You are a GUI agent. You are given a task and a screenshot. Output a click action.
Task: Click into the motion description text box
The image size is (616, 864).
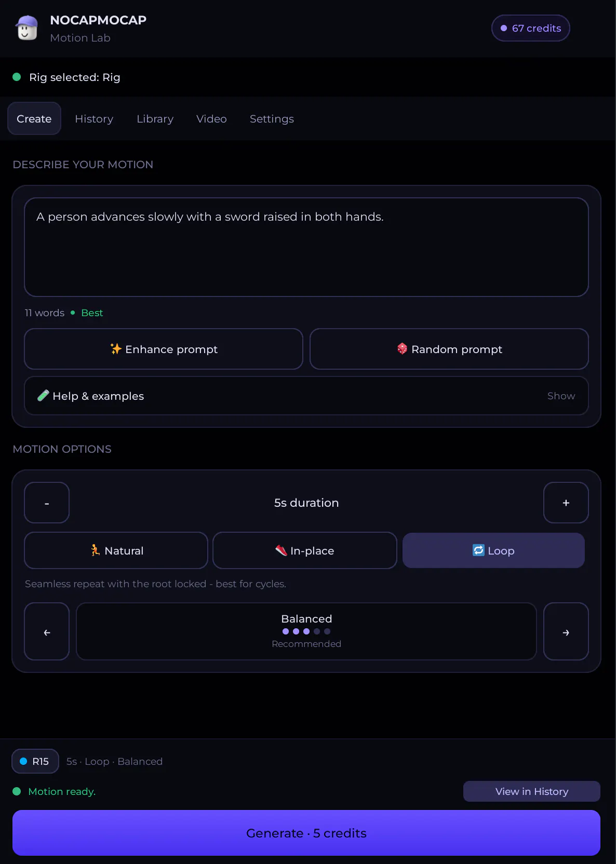pos(306,247)
